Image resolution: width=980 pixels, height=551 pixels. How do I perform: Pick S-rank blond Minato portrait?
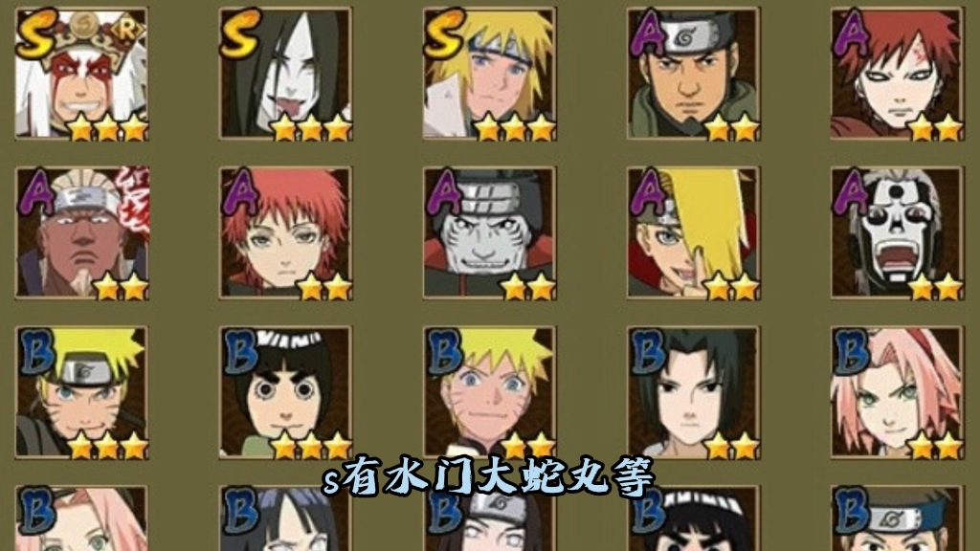point(489,74)
